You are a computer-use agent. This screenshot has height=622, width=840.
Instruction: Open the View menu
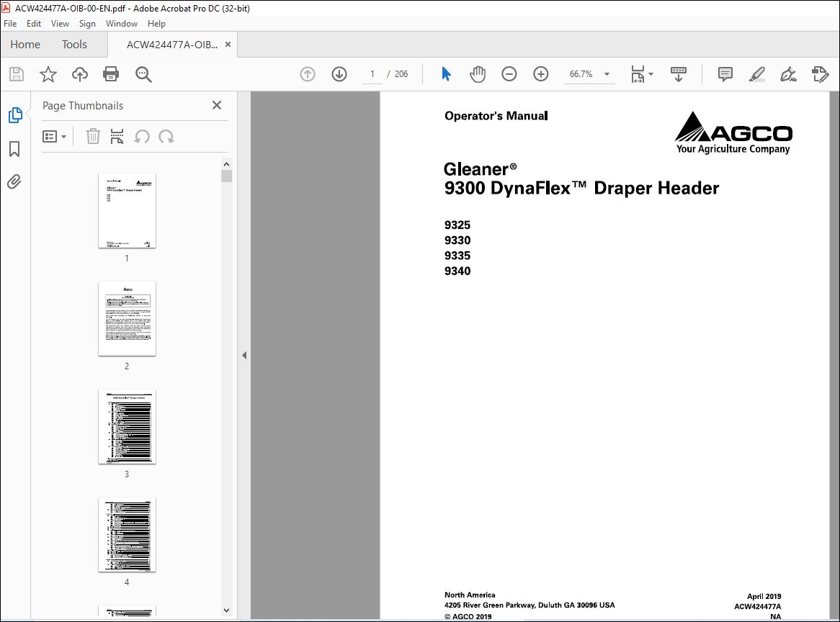(x=60, y=24)
